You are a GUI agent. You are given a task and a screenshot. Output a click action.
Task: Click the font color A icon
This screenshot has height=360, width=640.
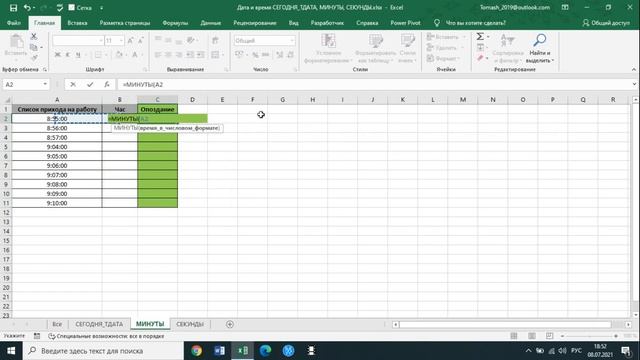[x=134, y=55]
